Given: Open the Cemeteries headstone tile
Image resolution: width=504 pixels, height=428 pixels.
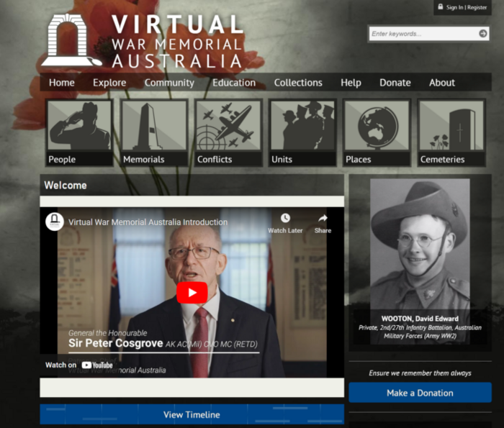Looking at the screenshot, I should click(x=451, y=132).
